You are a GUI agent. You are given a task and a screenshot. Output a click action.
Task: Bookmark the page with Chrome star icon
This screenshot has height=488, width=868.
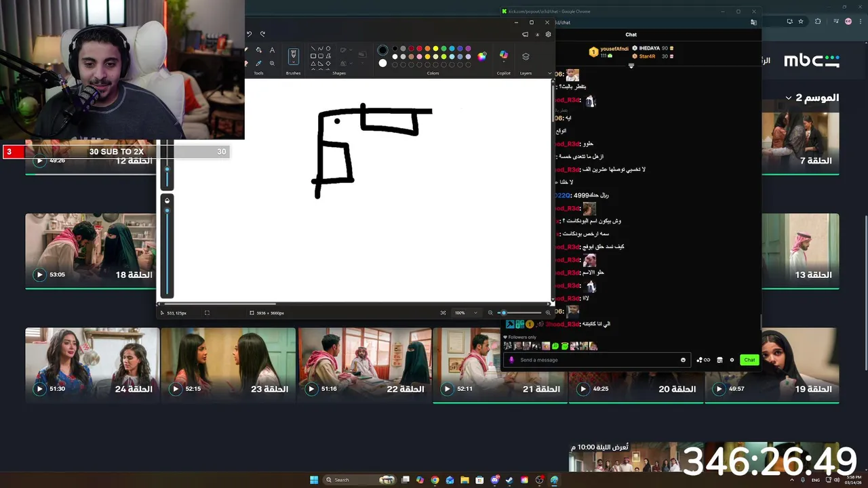(x=800, y=22)
